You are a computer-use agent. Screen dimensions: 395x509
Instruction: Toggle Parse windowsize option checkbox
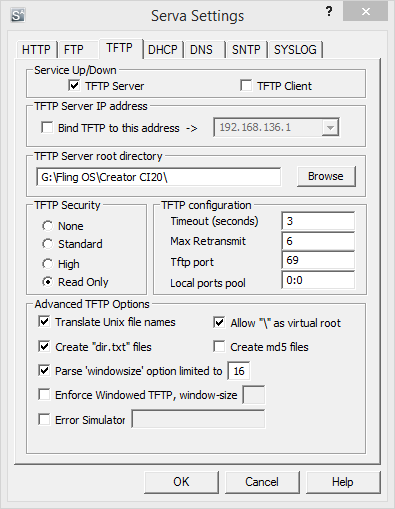pos(44,371)
